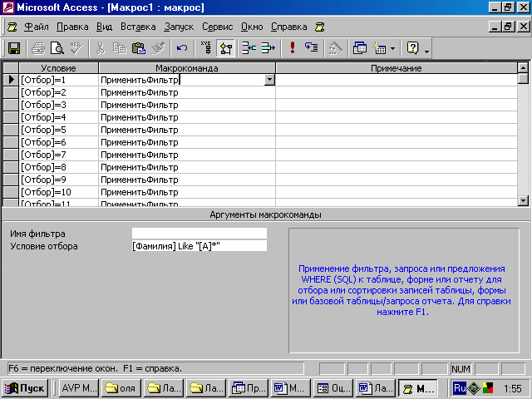Click the Примечание column header
This screenshot has height=399, width=532.
click(397, 68)
